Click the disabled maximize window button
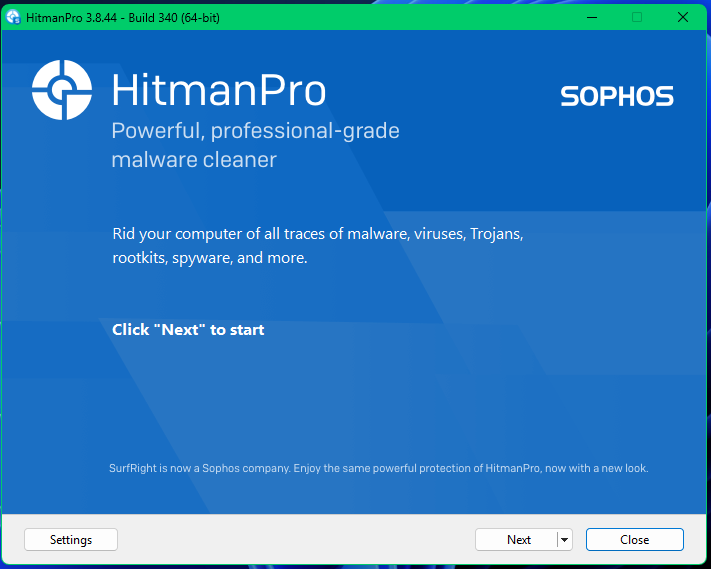Screen dimensions: 711x569 637,18
